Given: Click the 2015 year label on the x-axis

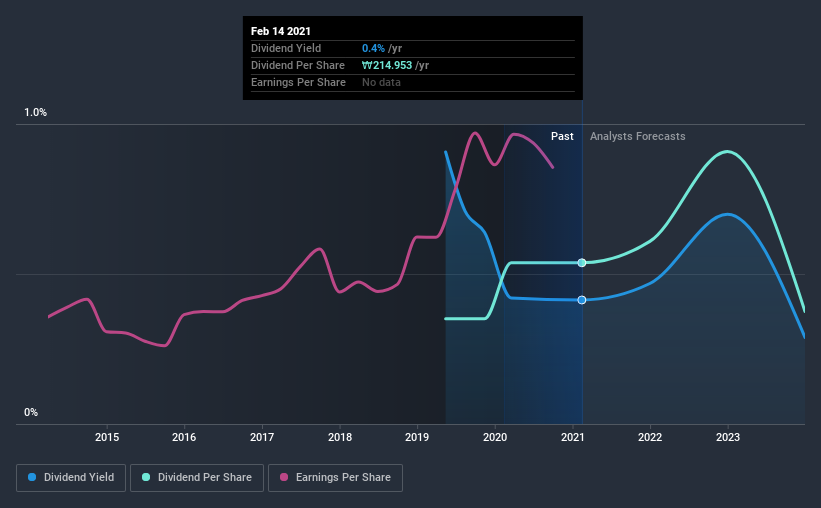Looking at the screenshot, I should (107, 437).
